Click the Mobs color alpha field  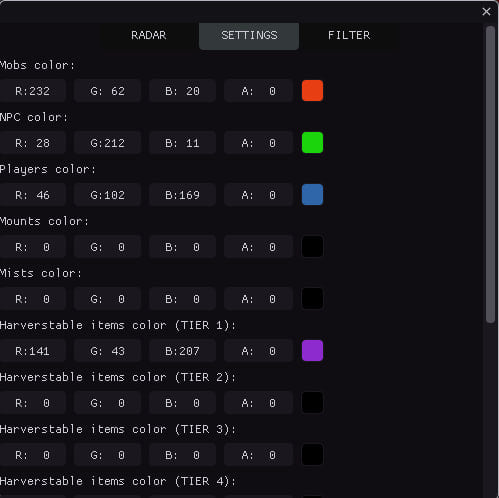coord(258,91)
